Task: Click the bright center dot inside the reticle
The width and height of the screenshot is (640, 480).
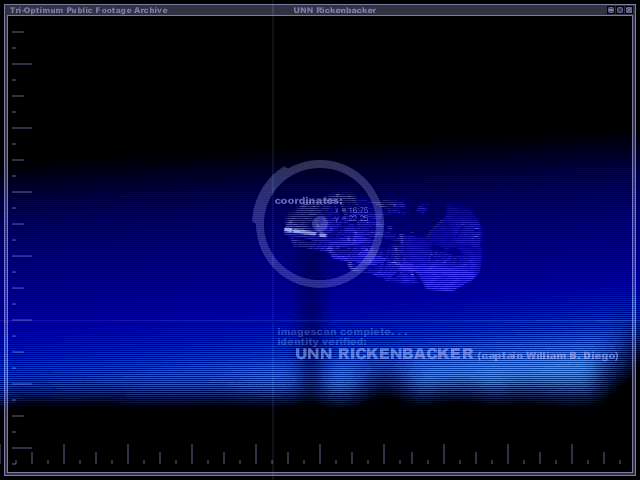Action: click(319, 223)
